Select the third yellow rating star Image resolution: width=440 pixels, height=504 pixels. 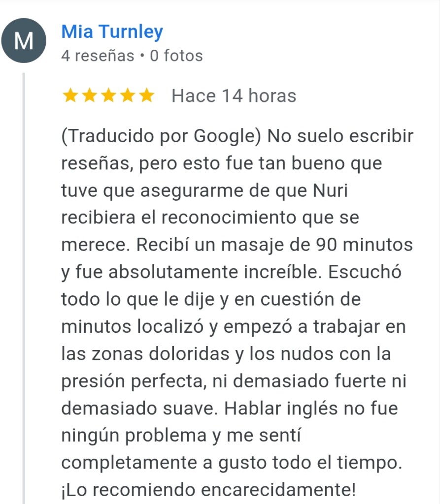108,96
